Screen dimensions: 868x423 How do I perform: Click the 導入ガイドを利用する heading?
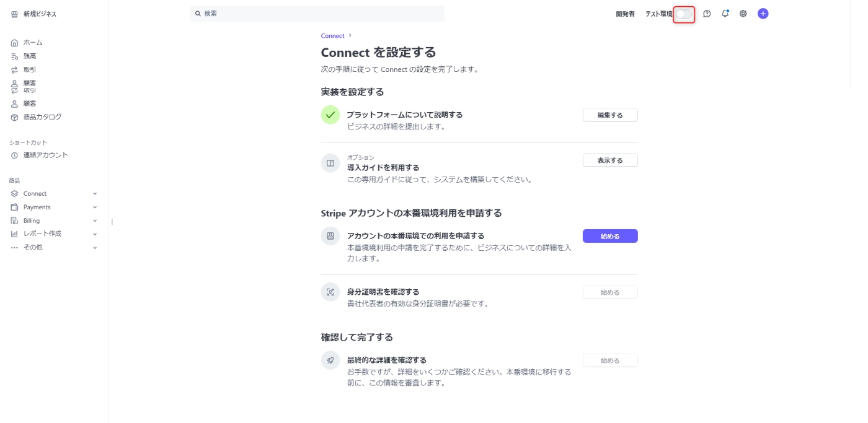pyautogui.click(x=383, y=168)
